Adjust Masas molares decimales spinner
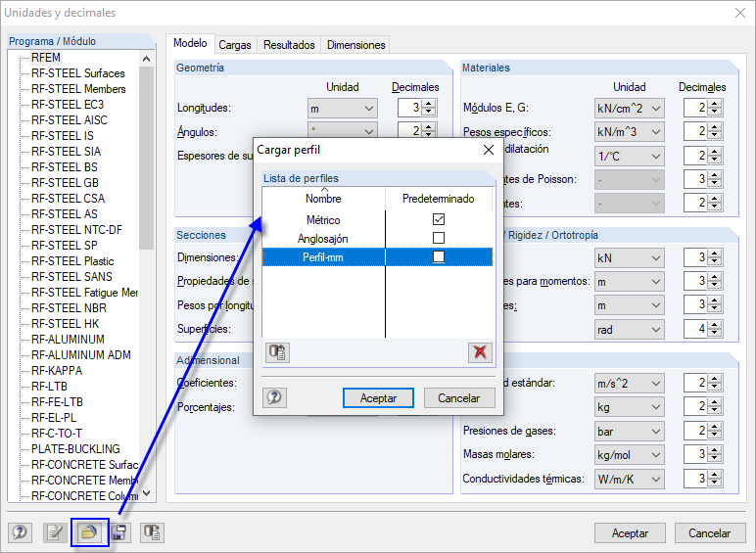The height and width of the screenshot is (553, 756). pos(715,454)
